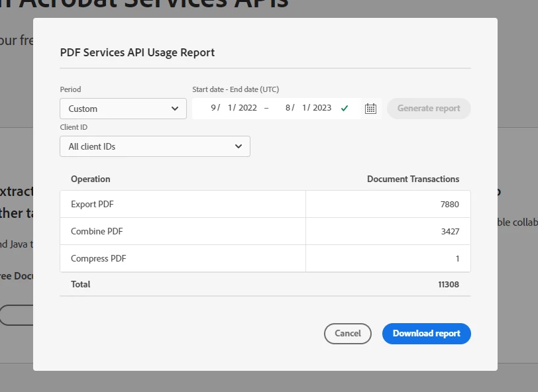Click the Period field label

click(70, 89)
